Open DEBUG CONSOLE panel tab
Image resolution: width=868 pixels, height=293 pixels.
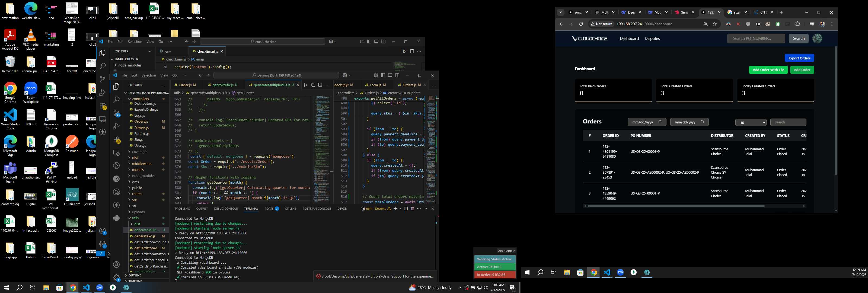point(226,209)
